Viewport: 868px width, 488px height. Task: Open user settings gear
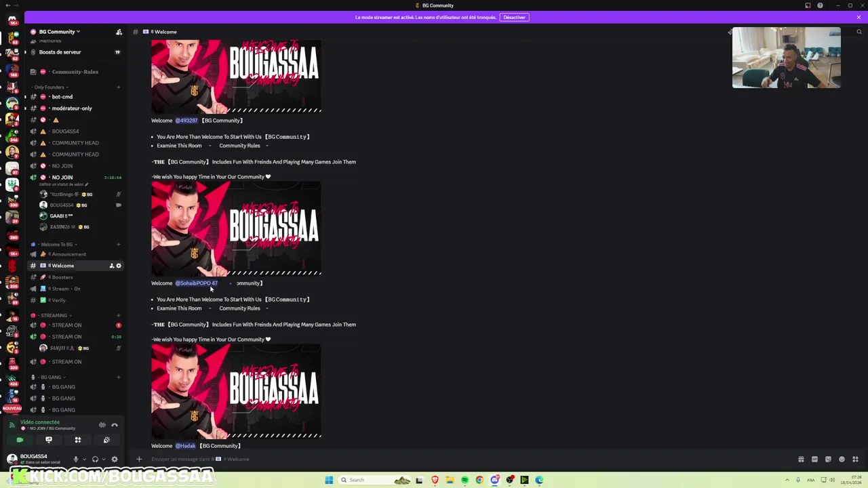click(x=115, y=459)
